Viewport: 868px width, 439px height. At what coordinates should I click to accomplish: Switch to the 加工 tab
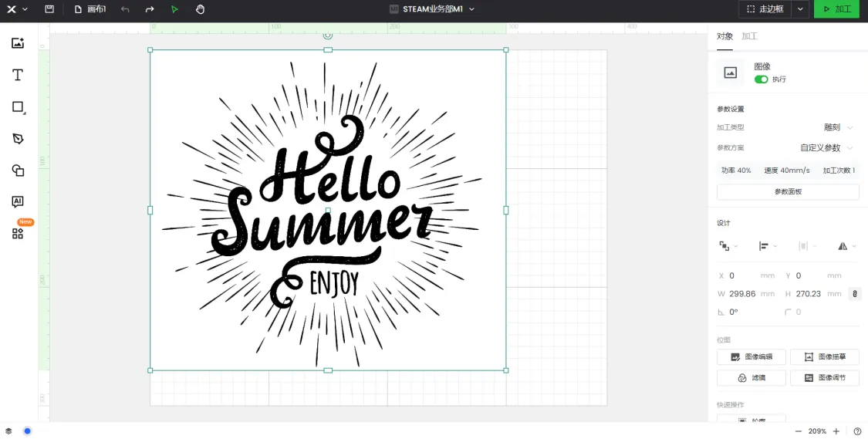pos(749,36)
